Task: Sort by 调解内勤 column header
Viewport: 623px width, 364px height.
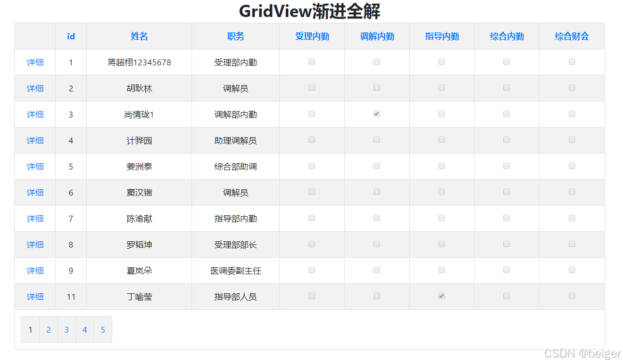Action: click(x=377, y=37)
